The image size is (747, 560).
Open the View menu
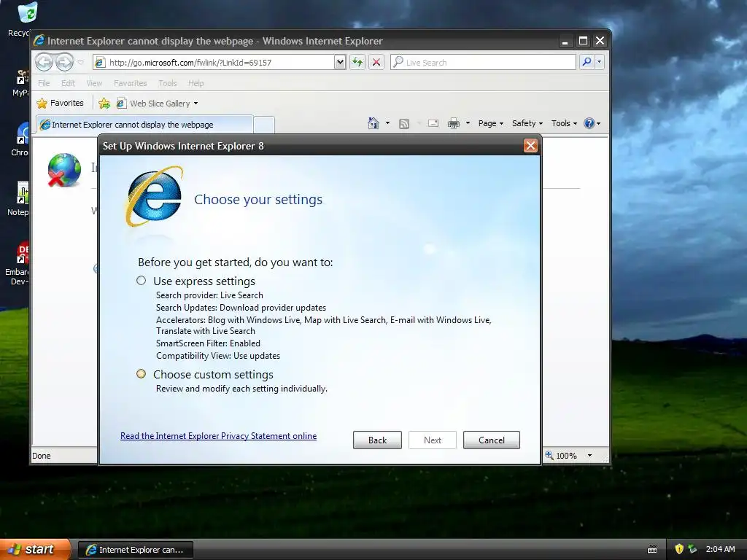point(94,83)
